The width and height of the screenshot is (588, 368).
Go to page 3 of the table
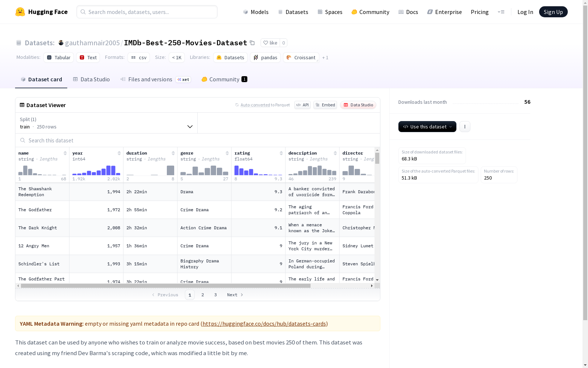pos(215,295)
